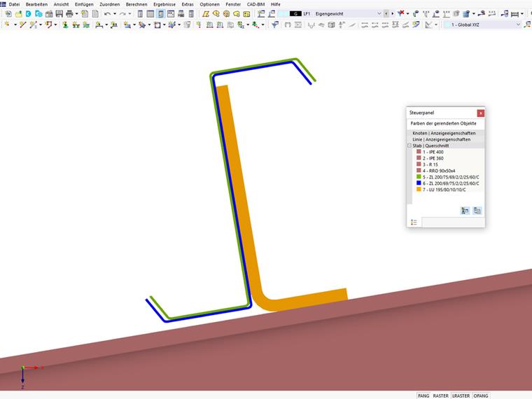Click color swatch for 1 - IPE 400

click(419, 152)
